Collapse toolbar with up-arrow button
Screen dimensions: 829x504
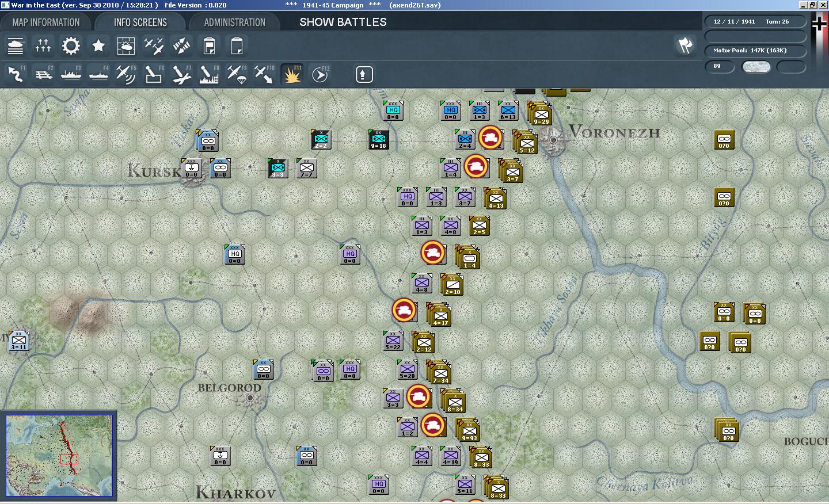click(364, 74)
